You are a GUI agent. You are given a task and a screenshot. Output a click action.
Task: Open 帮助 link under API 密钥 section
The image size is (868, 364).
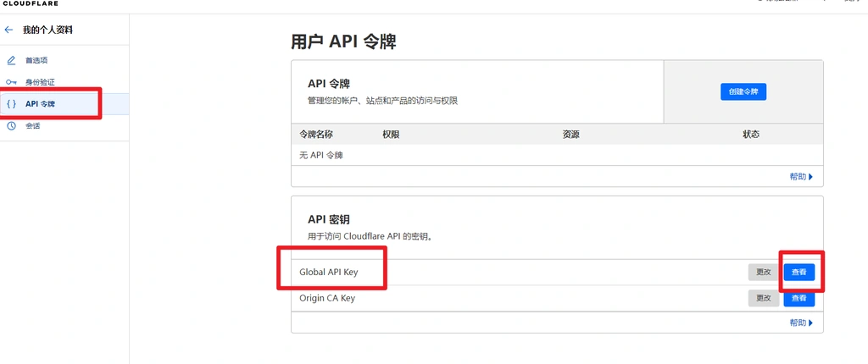point(802,323)
